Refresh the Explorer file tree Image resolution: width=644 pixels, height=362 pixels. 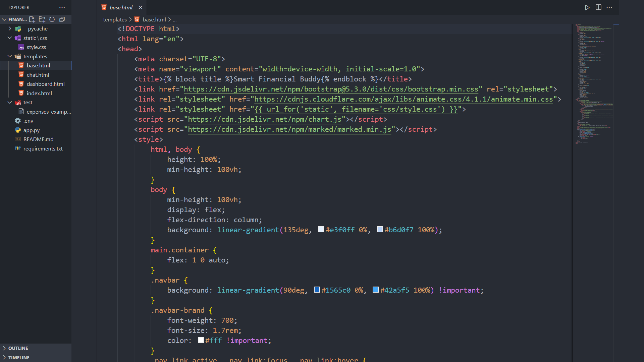click(52, 19)
